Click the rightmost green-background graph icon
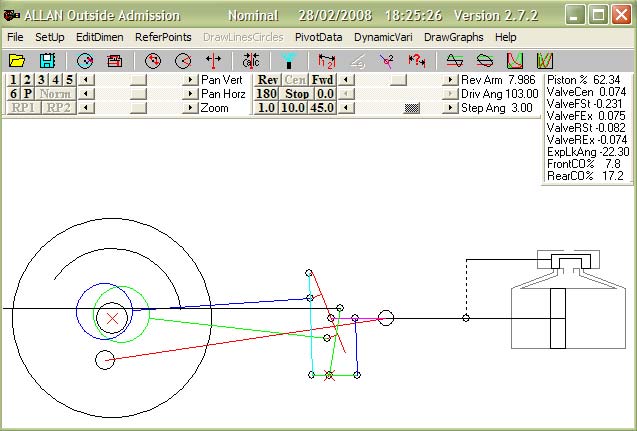 545,61
